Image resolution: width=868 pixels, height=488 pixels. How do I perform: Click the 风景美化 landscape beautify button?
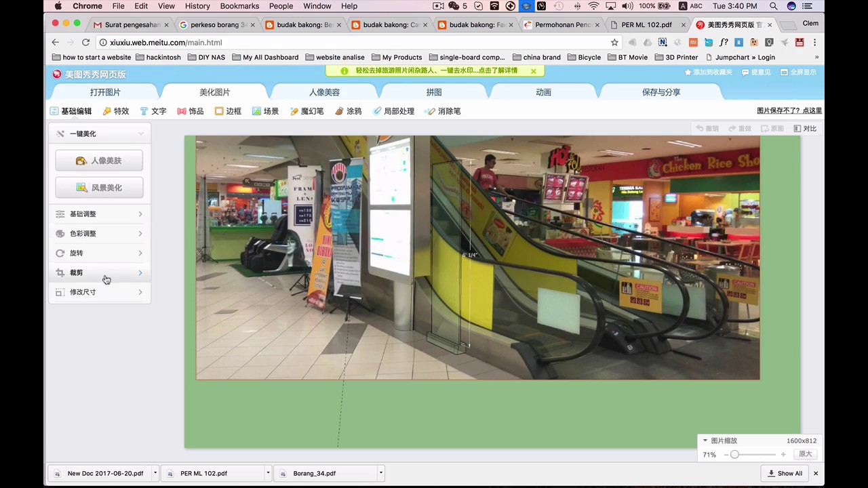(x=99, y=188)
